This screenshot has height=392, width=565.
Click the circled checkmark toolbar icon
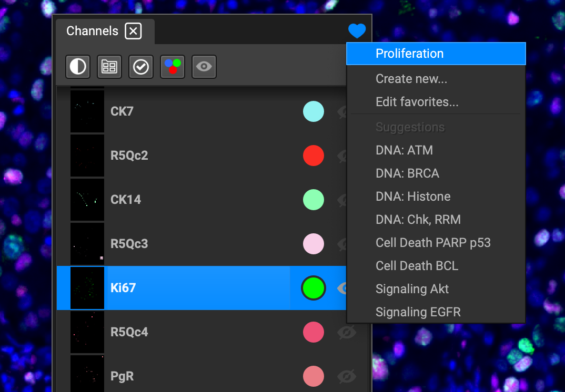click(x=141, y=67)
